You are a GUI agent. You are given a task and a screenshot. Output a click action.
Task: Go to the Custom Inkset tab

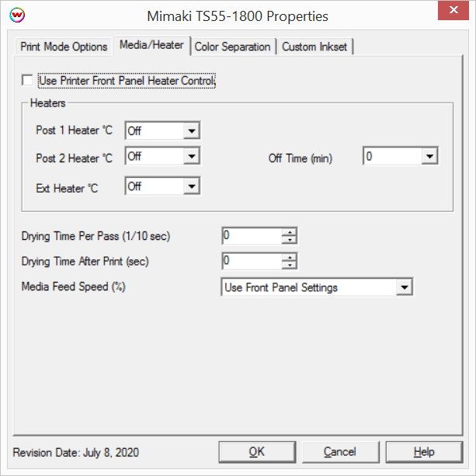pos(314,47)
